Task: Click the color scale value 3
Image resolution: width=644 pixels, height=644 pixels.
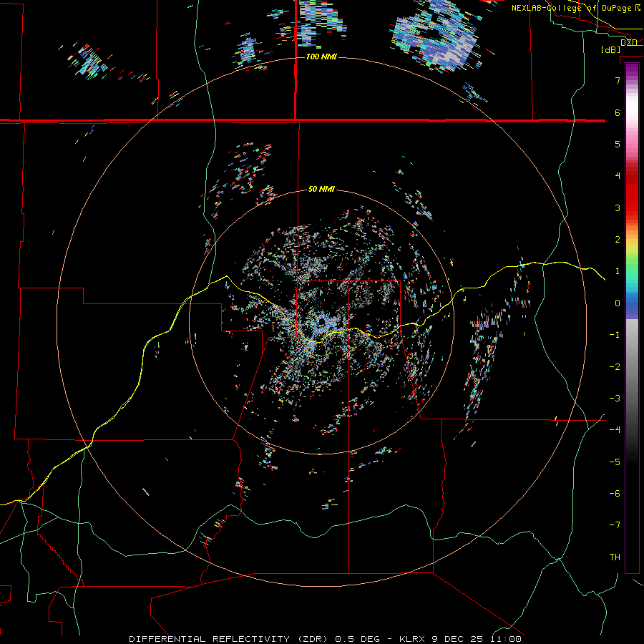Action: (618, 208)
